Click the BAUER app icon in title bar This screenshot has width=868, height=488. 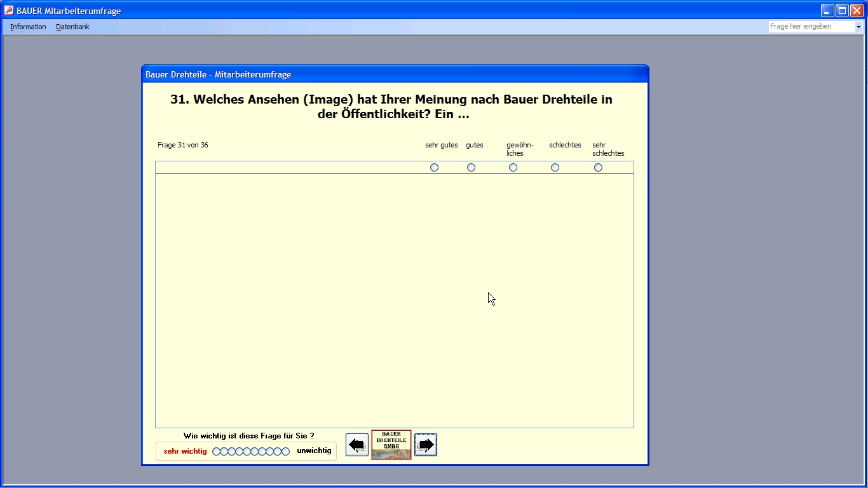click(x=8, y=10)
